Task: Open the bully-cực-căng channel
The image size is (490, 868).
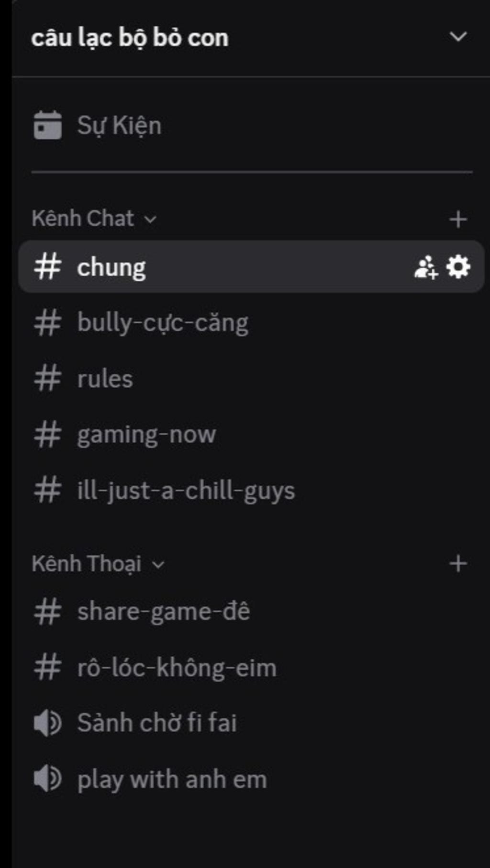Action: click(x=251, y=323)
